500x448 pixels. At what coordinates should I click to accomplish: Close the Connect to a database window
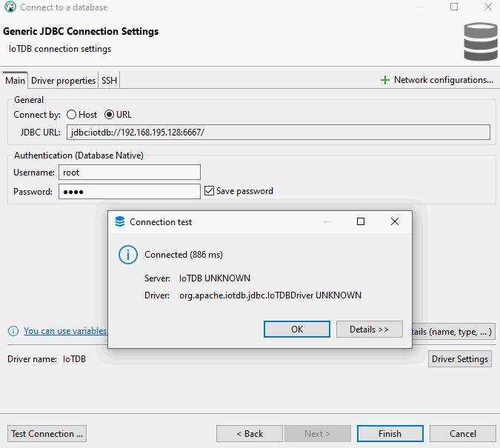[x=487, y=7]
